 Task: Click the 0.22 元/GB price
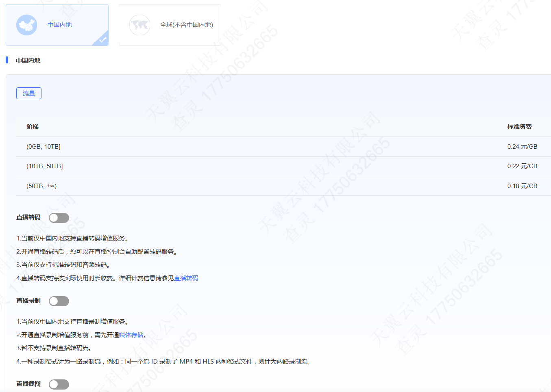pos(522,166)
